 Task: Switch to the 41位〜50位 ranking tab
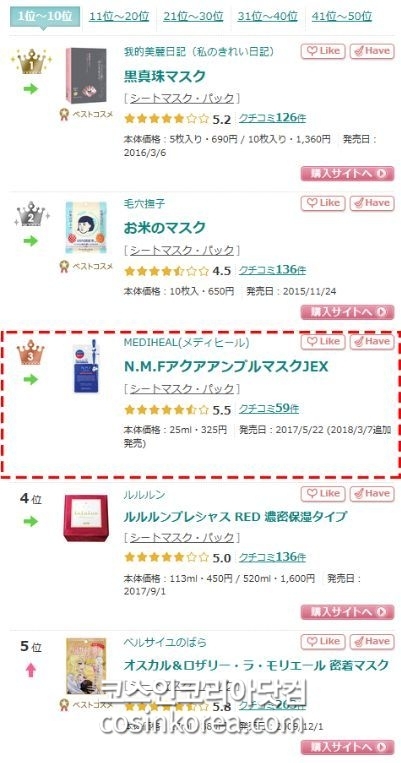click(342, 16)
